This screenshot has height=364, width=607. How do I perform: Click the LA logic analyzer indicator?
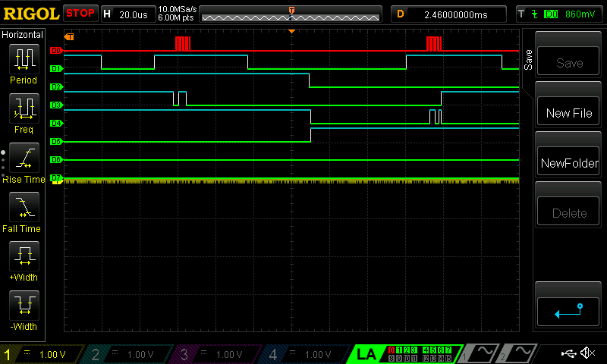[366, 354]
